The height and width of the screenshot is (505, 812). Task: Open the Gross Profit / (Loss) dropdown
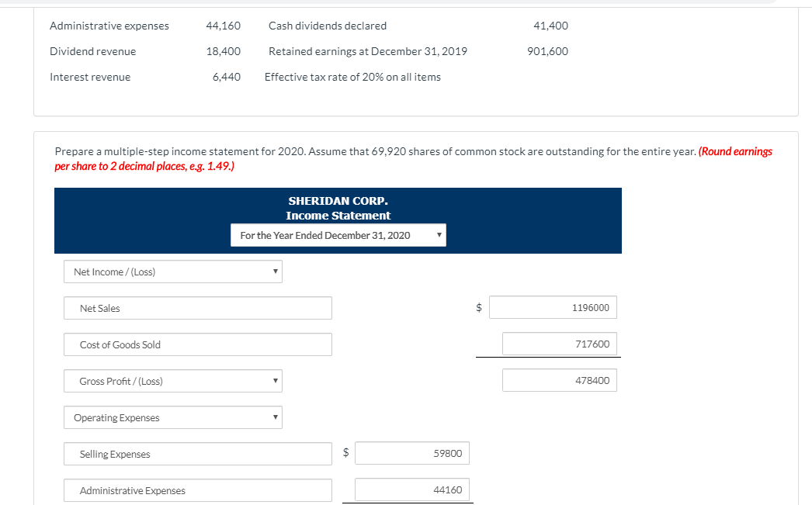[172, 381]
